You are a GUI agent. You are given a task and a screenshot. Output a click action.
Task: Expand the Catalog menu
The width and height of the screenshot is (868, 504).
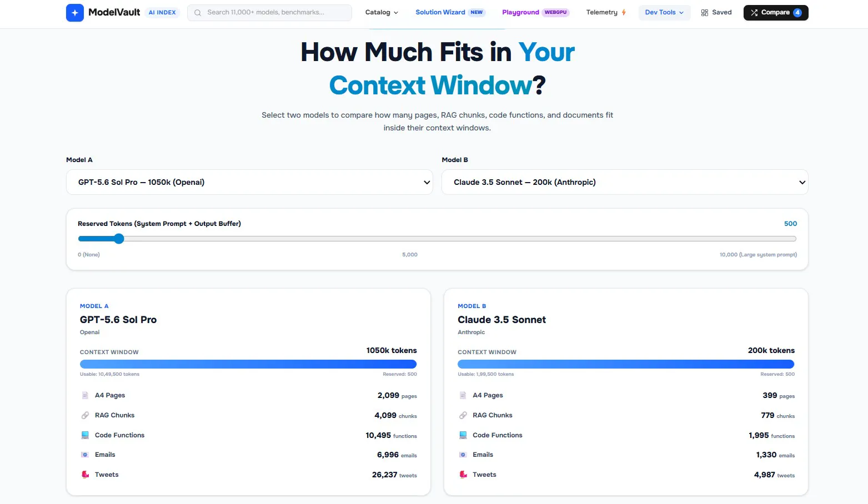pos(382,13)
